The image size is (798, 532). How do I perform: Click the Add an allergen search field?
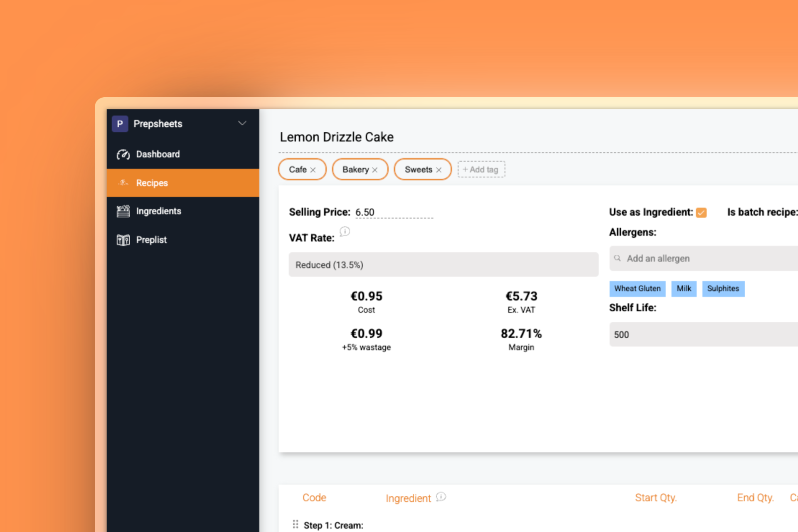click(704, 259)
